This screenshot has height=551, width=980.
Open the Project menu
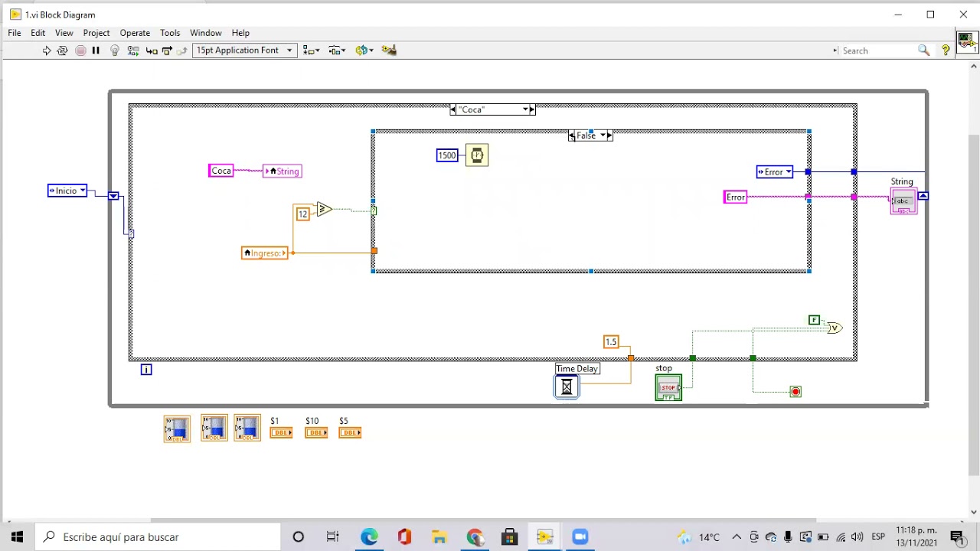point(96,33)
